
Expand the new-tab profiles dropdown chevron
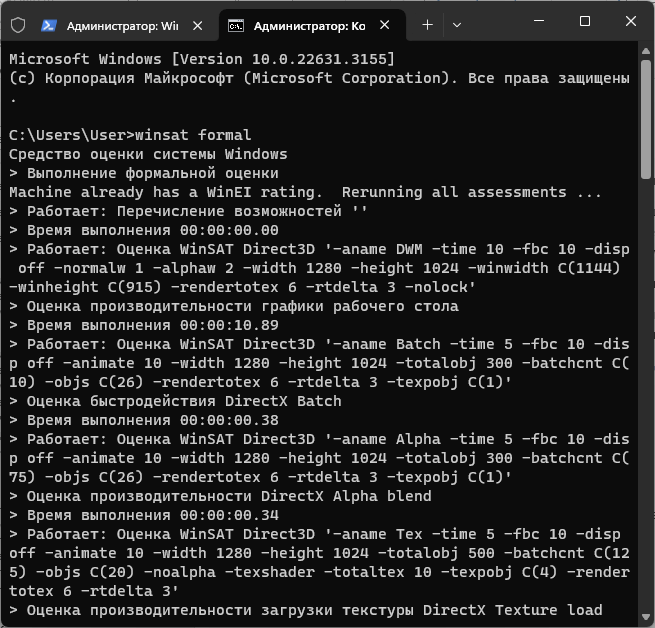tap(457, 24)
